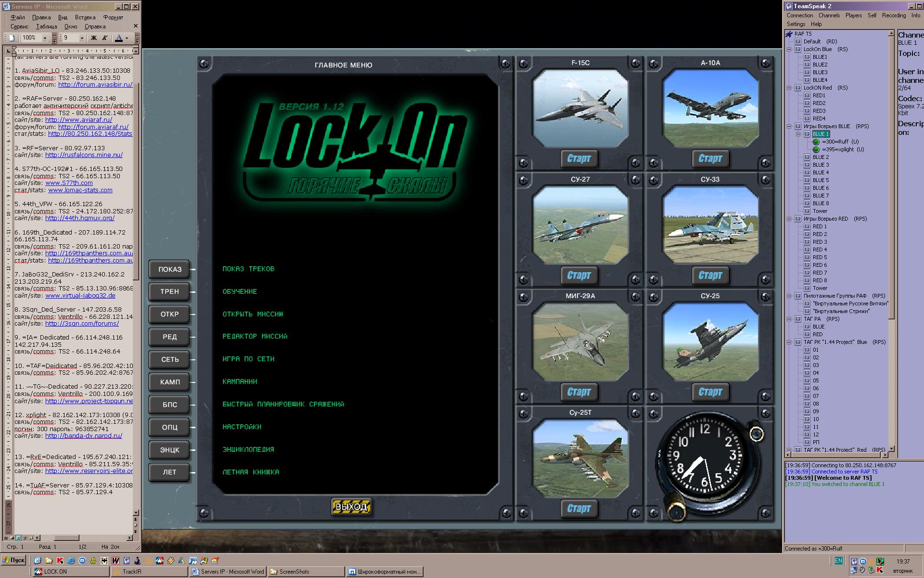
Task: Collapse the ТАГ РА channel tree
Action: (x=789, y=319)
